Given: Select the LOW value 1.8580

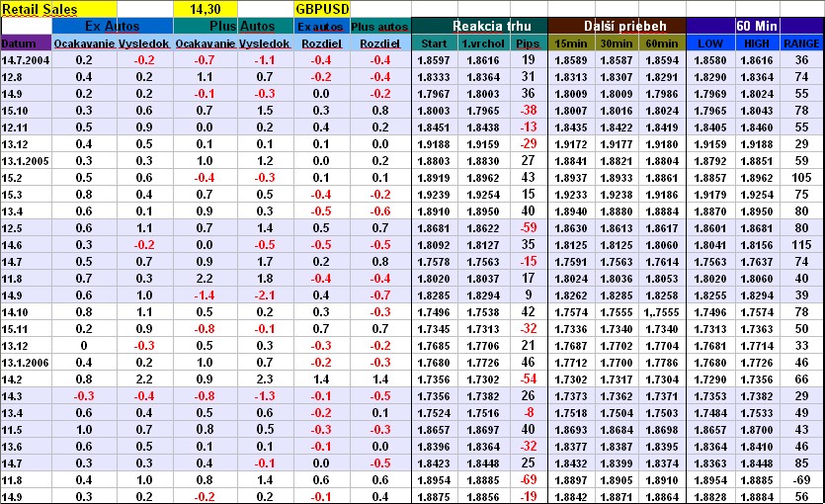Looking at the screenshot, I should 709,60.
